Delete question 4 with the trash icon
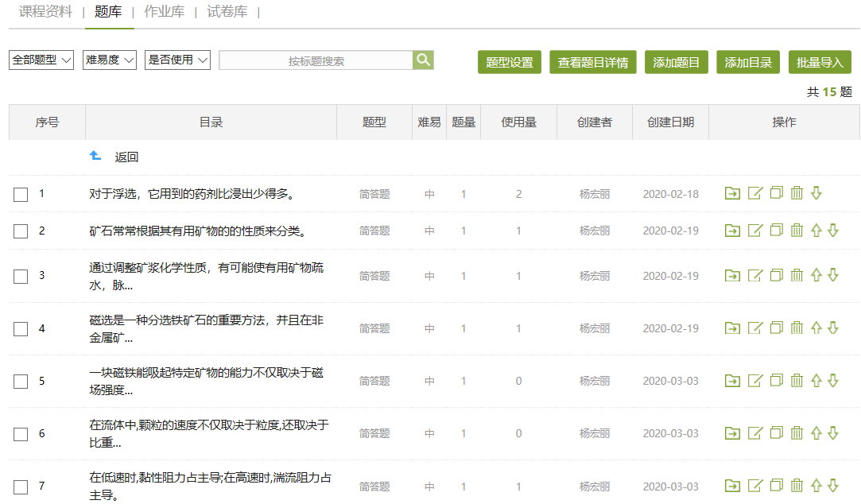This screenshot has height=504, width=861. click(797, 328)
